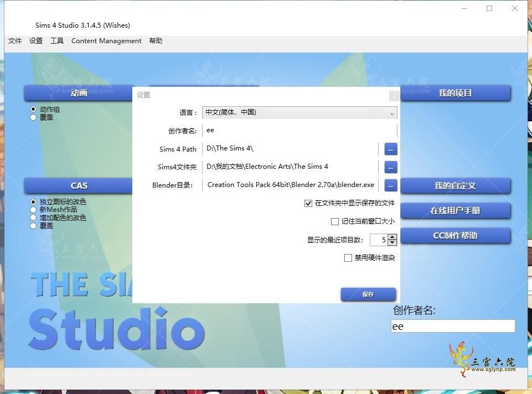
Task: Open CC制作帮助 button
Action: 455,236
